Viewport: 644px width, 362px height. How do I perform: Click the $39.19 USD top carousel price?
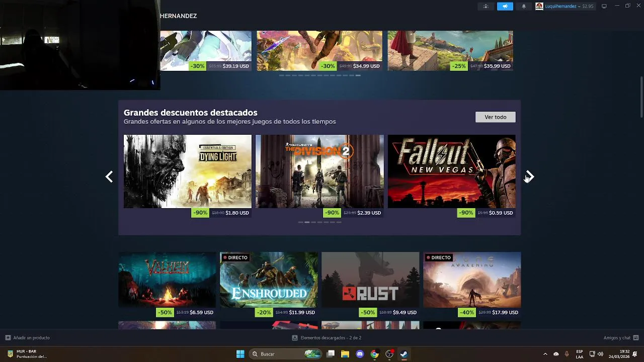tap(236, 66)
